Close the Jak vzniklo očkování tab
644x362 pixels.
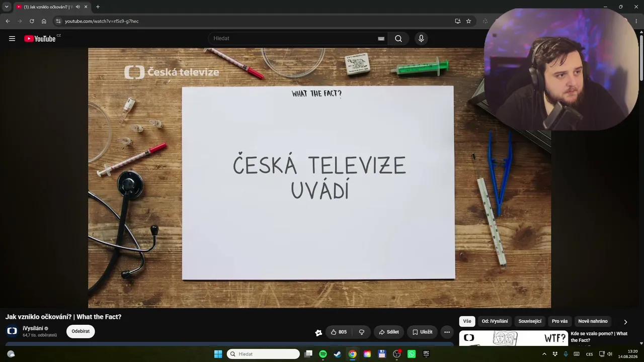[x=86, y=7]
